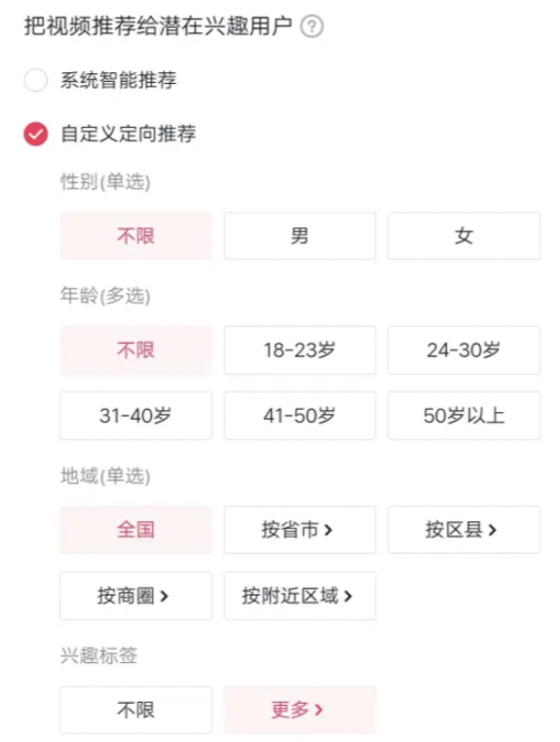Image resolution: width=560 pixels, height=742 pixels.
Task: Choose 不限 under 性别
Action: [136, 235]
